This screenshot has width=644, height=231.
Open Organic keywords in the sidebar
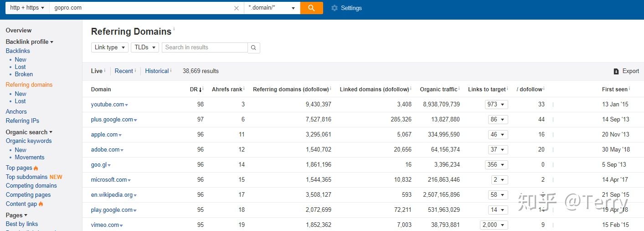29,141
